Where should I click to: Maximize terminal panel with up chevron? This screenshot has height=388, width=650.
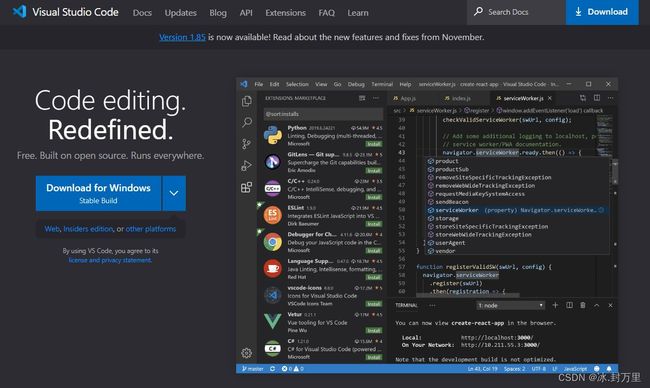click(x=597, y=305)
